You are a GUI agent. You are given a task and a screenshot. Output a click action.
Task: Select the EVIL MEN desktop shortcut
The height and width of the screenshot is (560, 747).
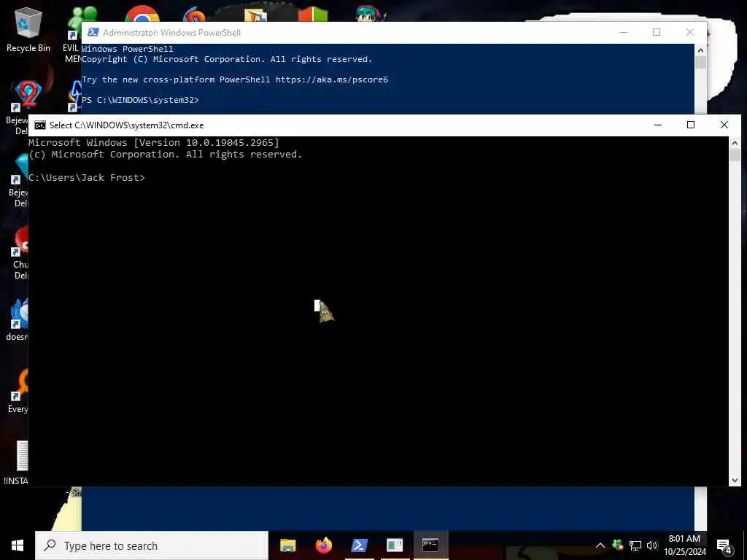coord(72,36)
